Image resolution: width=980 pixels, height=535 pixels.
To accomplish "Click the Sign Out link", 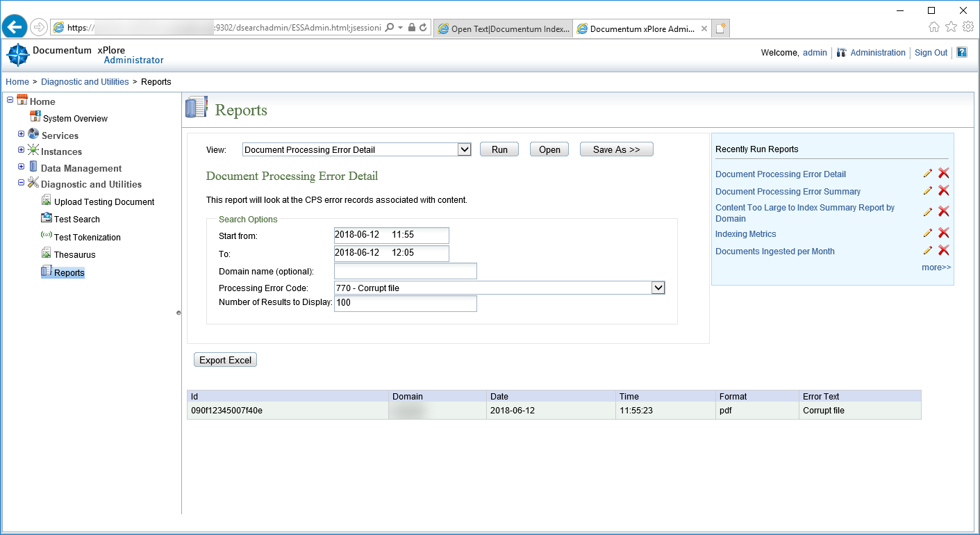I will tap(931, 53).
